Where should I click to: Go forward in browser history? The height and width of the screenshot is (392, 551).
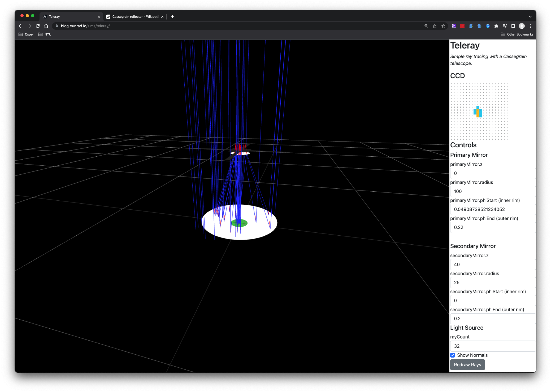click(29, 26)
